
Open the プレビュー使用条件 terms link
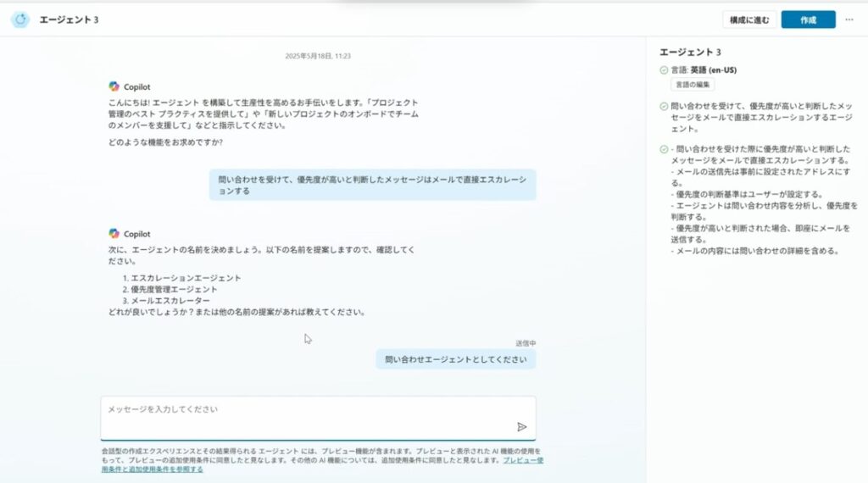(521, 460)
